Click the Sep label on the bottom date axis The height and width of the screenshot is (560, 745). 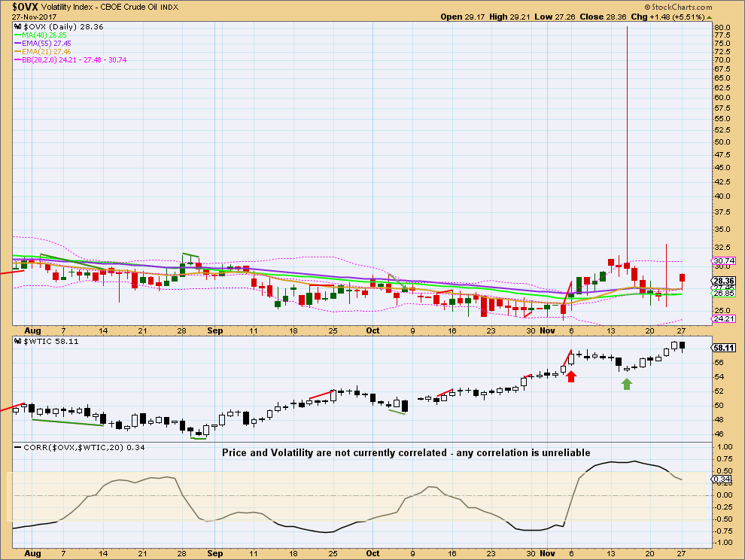[x=214, y=553]
